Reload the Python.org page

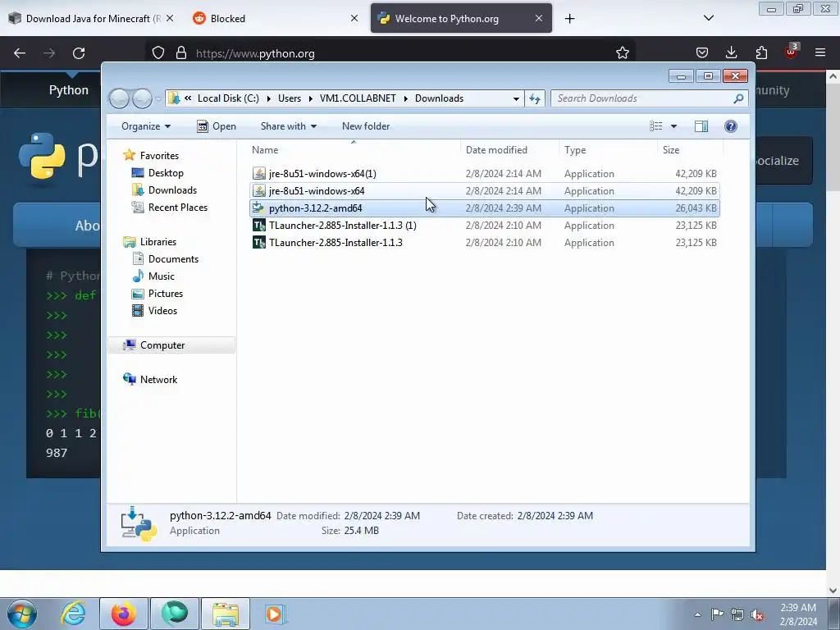pyautogui.click(x=79, y=53)
